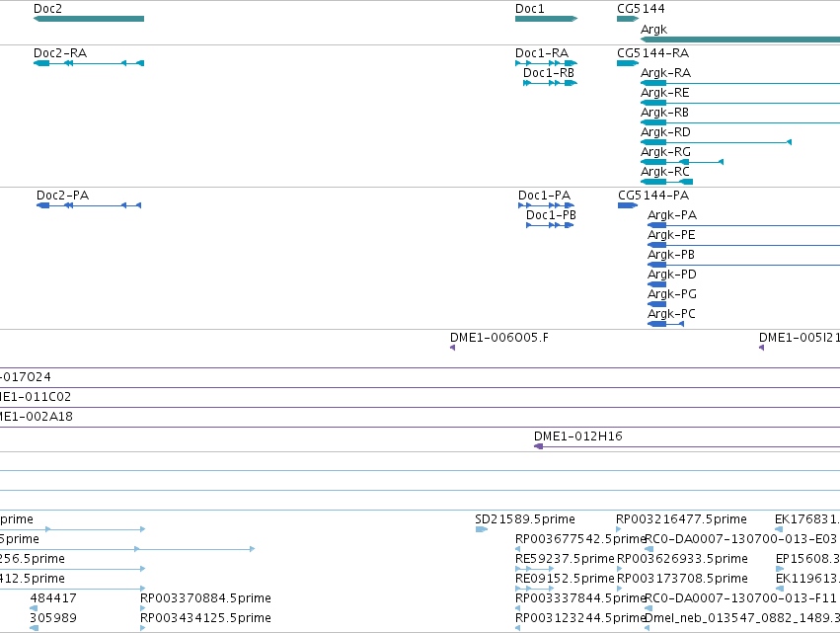
Task: Click the DME1-012H16 label text
Action: 578,436
